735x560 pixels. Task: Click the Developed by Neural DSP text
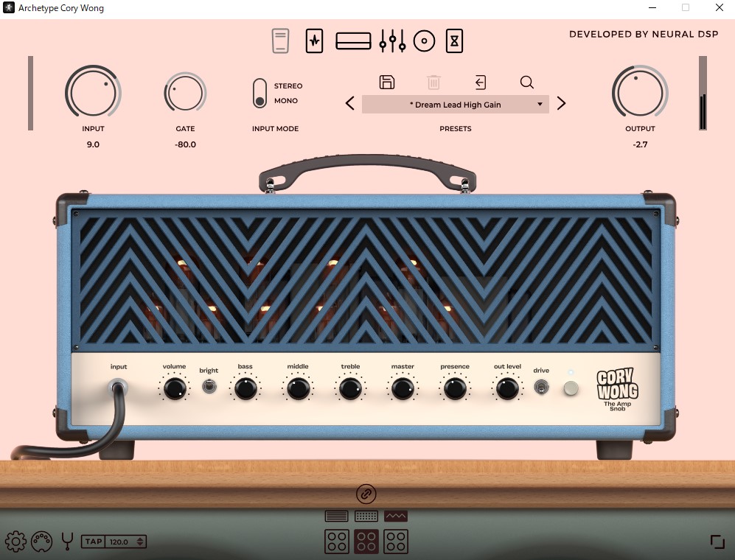pos(644,34)
